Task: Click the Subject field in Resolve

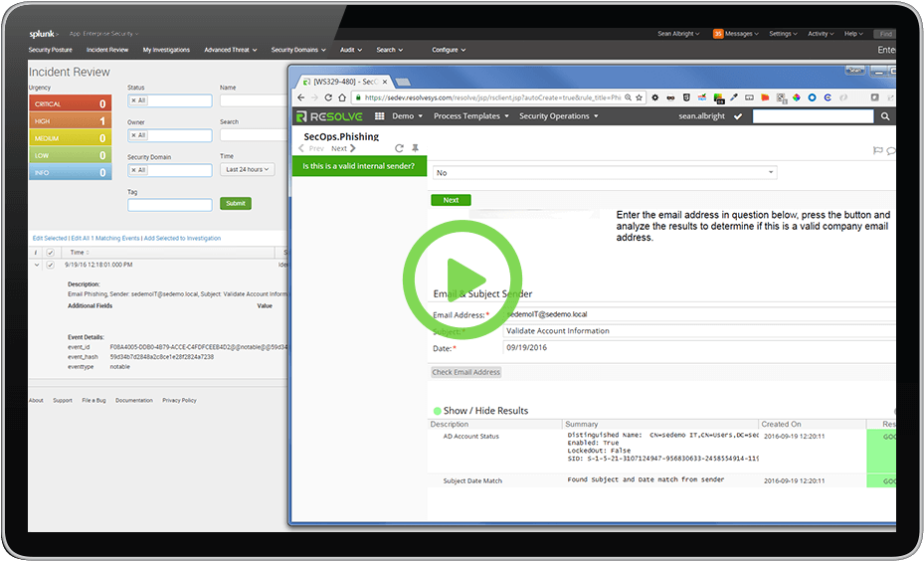Action: 699,331
